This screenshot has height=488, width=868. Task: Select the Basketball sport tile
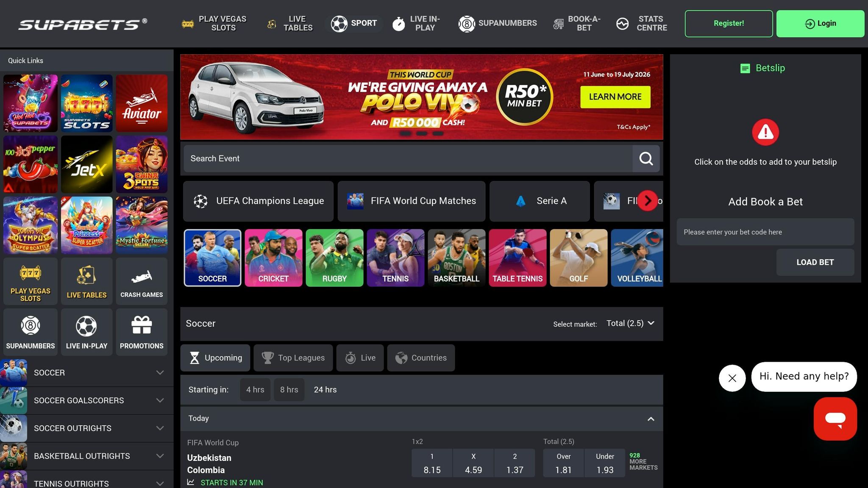(456, 258)
